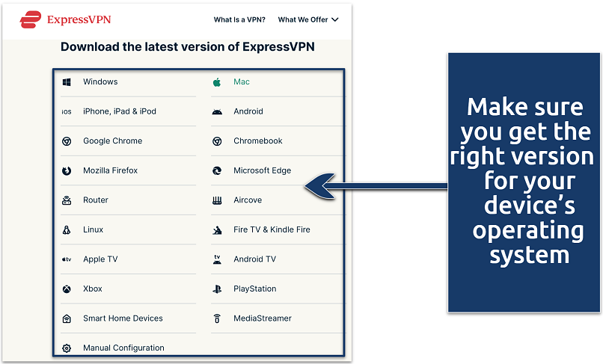The height and width of the screenshot is (364, 603).
Task: Click the Fire TV & Kindle Fire icon
Action: tap(217, 230)
